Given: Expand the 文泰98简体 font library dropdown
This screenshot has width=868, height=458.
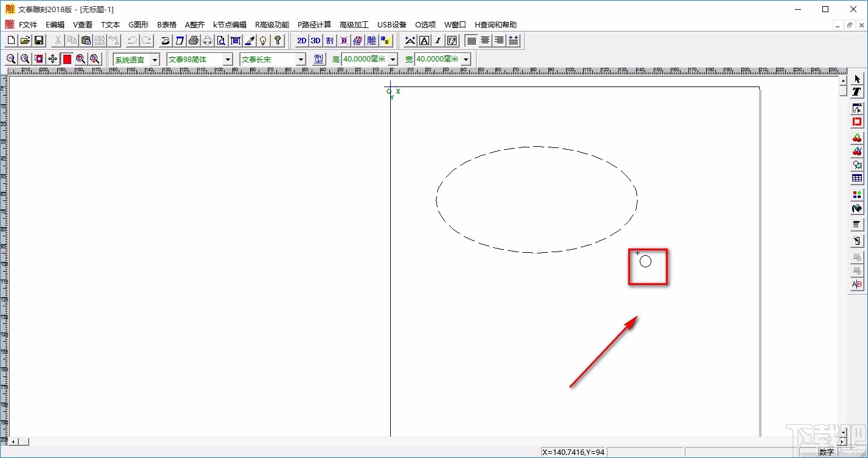Looking at the screenshot, I should [228, 59].
